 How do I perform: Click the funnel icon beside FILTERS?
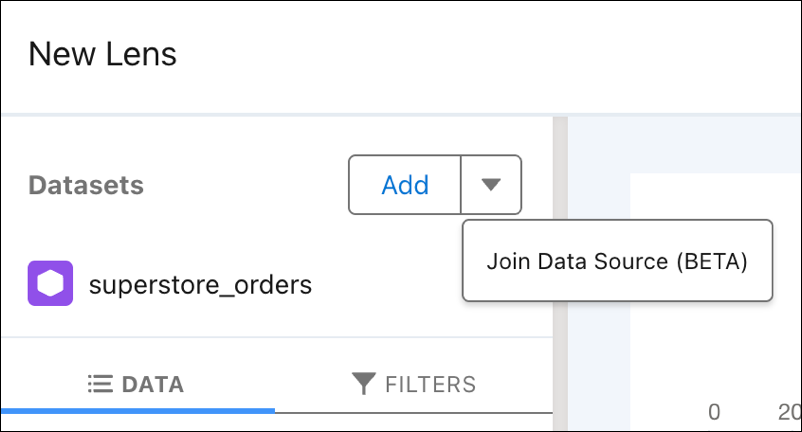click(364, 383)
